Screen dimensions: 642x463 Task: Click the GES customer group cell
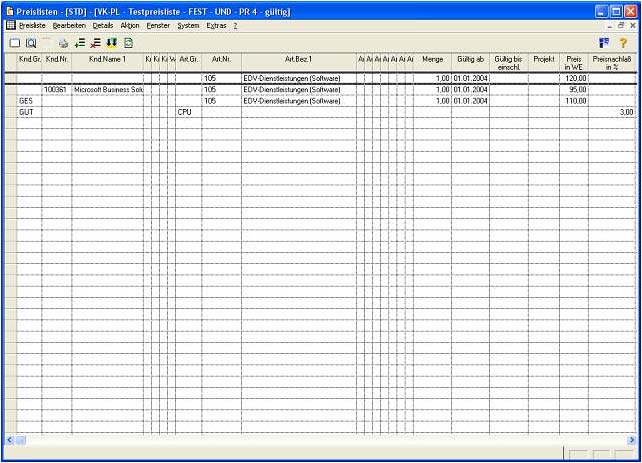tap(29, 101)
